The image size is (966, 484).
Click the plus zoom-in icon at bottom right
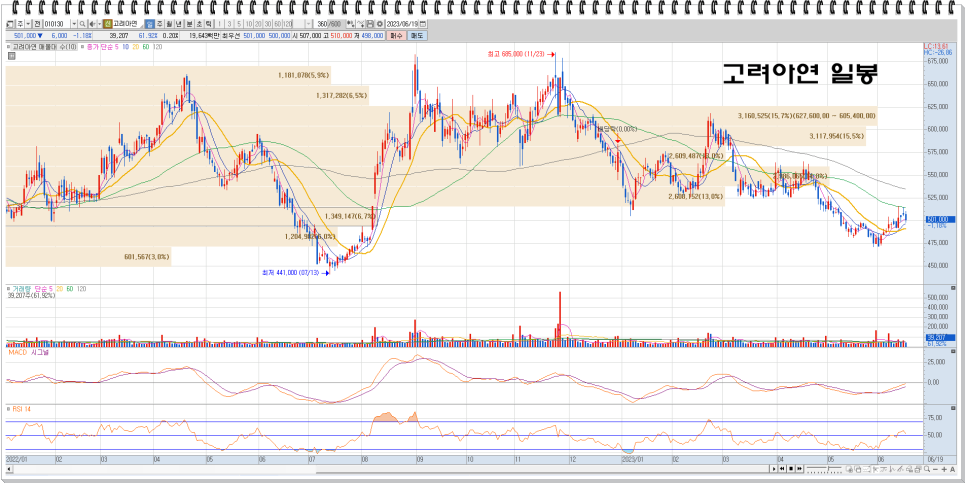(944, 469)
